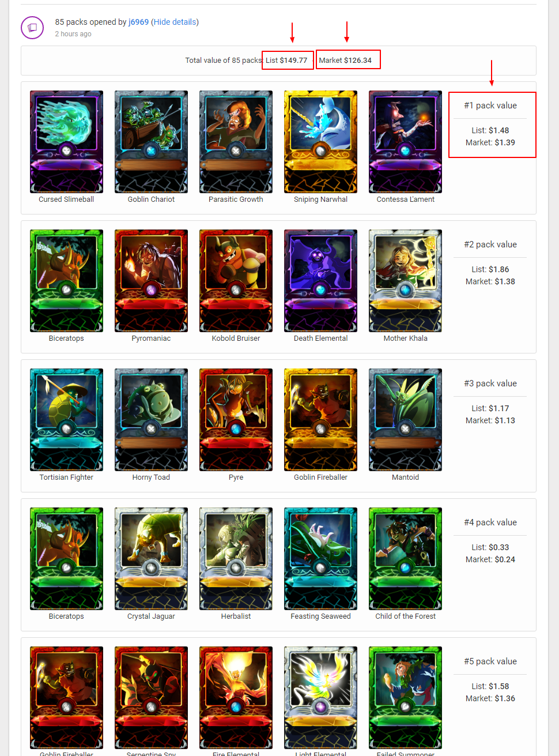Select the Horny Toad card
The image size is (559, 756).
coord(151,420)
